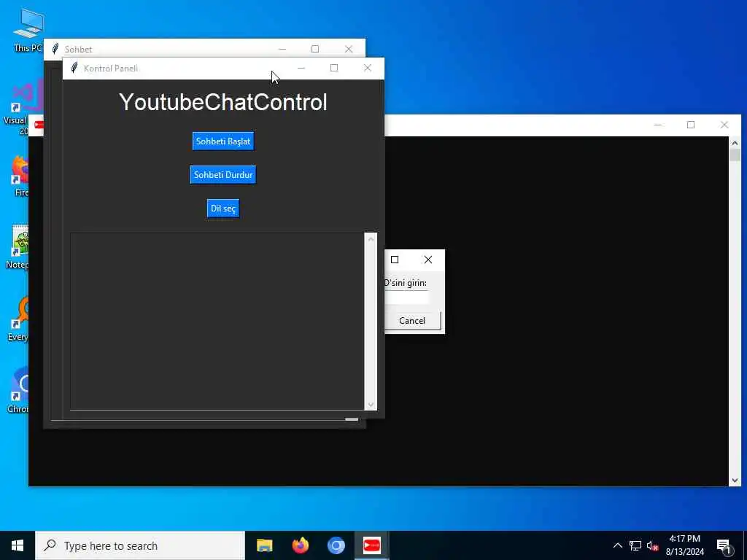Screen dimensions: 747x560
Task: Close the black console window
Action: [x=724, y=125]
